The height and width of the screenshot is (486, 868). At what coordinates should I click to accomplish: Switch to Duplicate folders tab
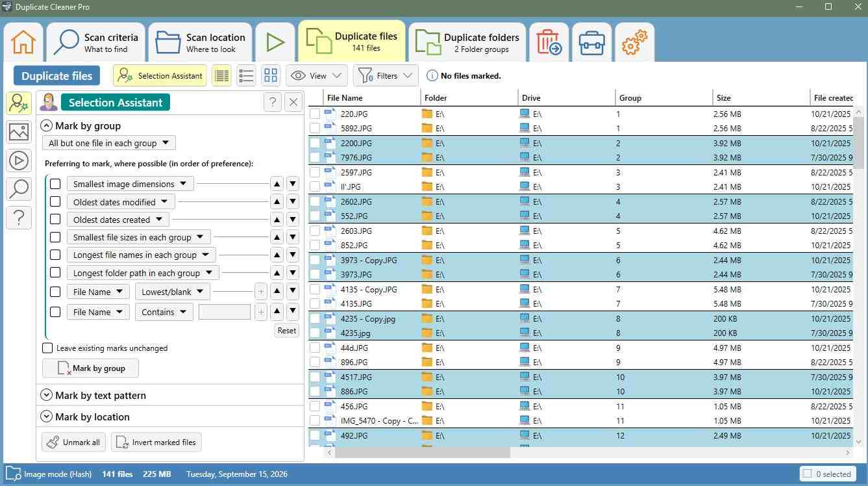pos(467,42)
